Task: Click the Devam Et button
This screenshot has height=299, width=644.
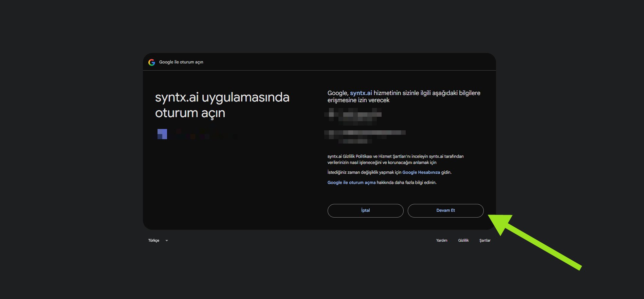Action: coord(445,210)
